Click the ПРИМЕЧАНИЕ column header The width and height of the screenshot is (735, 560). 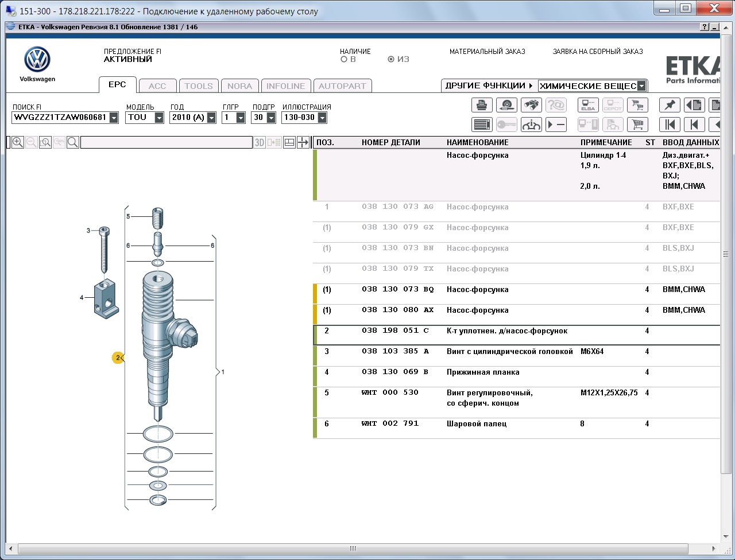pos(606,142)
